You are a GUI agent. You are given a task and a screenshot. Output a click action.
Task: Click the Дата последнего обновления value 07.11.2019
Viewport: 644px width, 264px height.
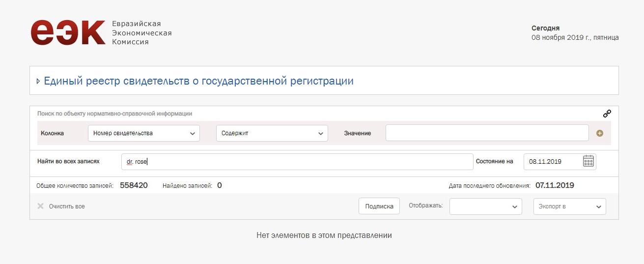point(555,185)
